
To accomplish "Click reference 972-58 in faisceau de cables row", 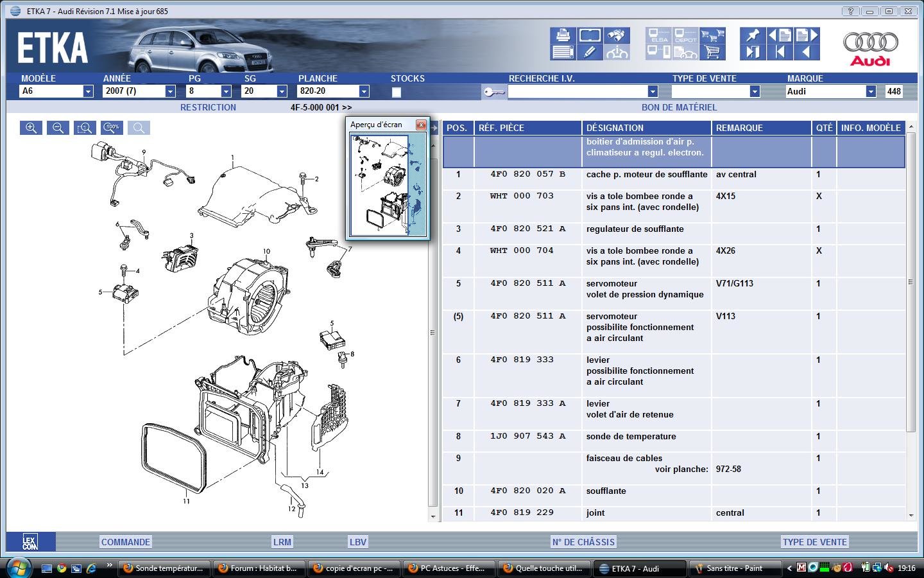I will 728,469.
